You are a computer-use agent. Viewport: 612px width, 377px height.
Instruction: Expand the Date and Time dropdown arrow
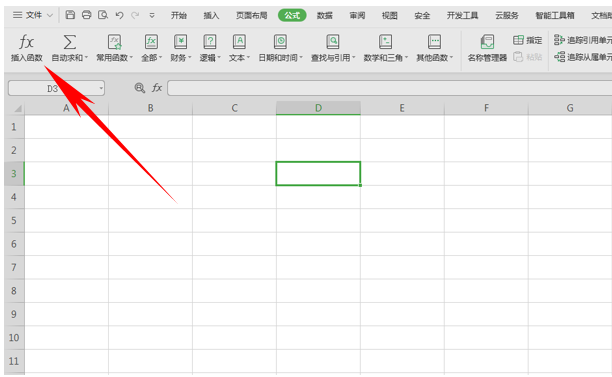[x=301, y=58]
